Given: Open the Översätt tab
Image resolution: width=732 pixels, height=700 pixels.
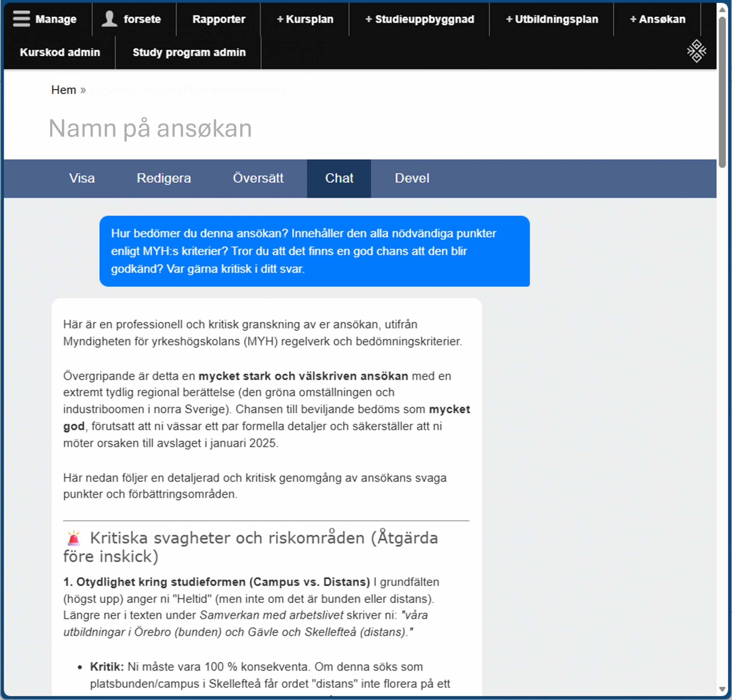Looking at the screenshot, I should tap(258, 178).
